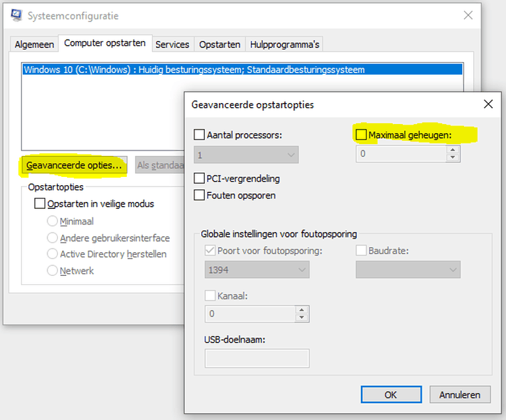Click the Systeemconfiguratie window title icon

click(x=16, y=15)
